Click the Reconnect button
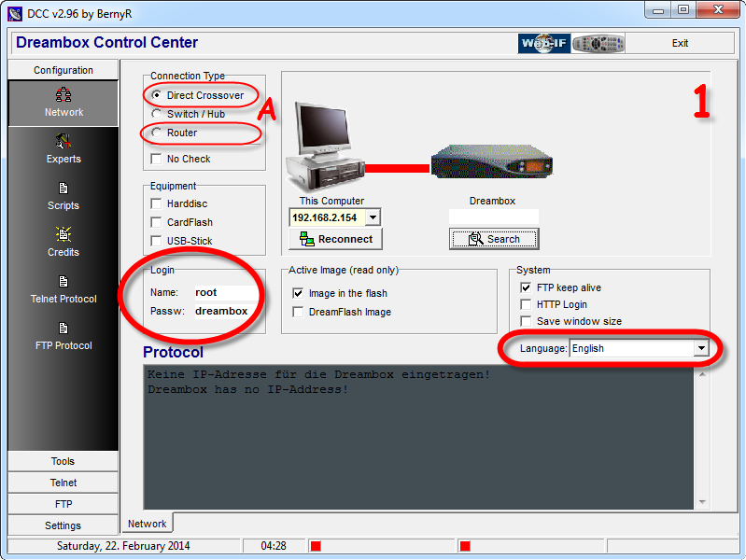Screen dimensions: 746x560 tap(335, 239)
